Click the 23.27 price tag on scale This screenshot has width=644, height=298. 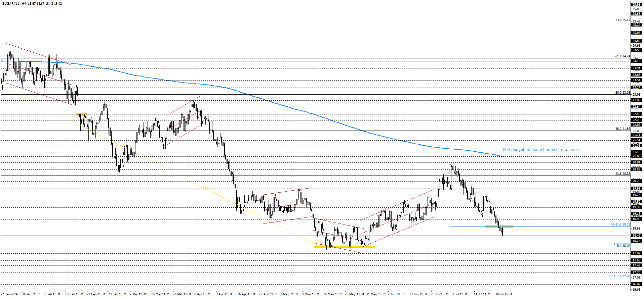636,88
